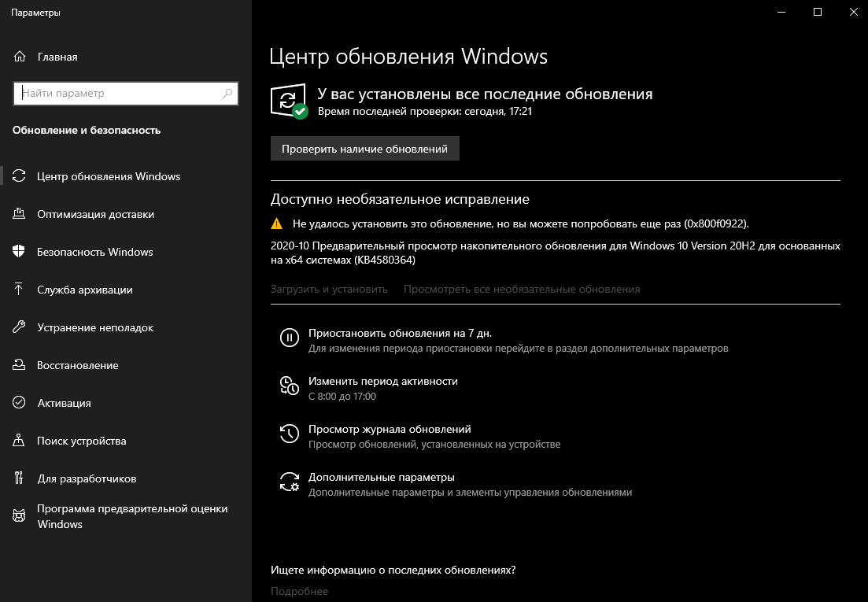
Task: Close the Параметры window
Action: point(853,12)
